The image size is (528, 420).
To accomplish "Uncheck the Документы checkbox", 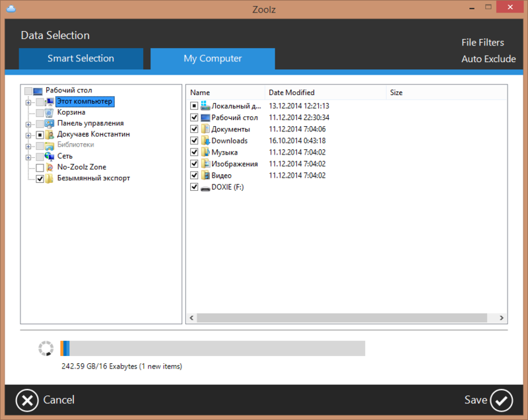I will pos(194,129).
